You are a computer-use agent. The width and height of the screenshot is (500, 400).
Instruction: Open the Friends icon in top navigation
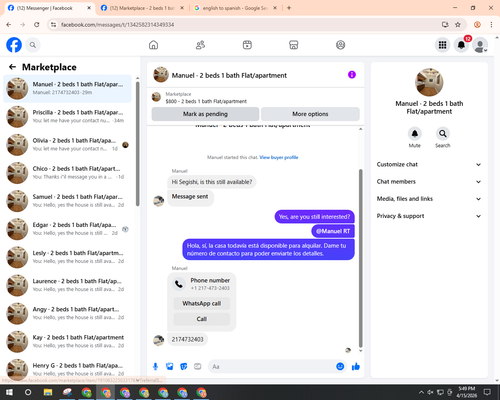pyautogui.click(x=200, y=45)
